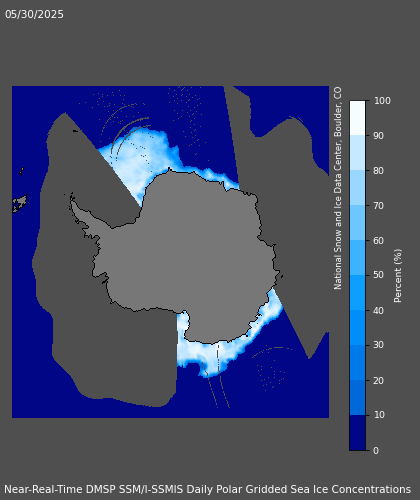Click the 05/30/2025 date label
The height and width of the screenshot is (500, 420).
[x=34, y=14]
